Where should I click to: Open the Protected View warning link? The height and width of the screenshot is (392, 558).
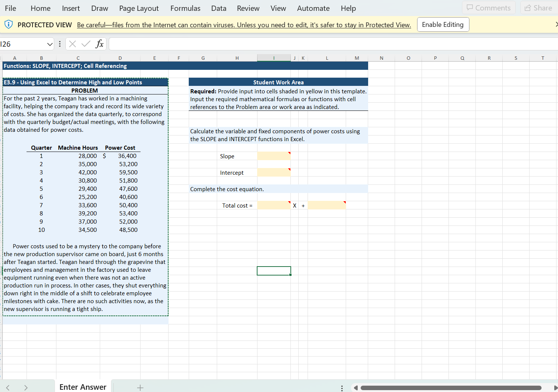point(244,25)
